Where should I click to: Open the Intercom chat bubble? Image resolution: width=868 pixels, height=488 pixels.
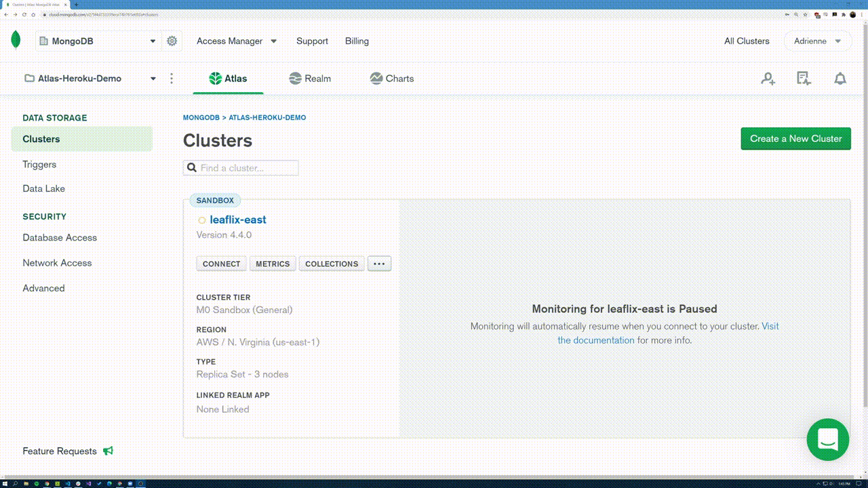828,440
